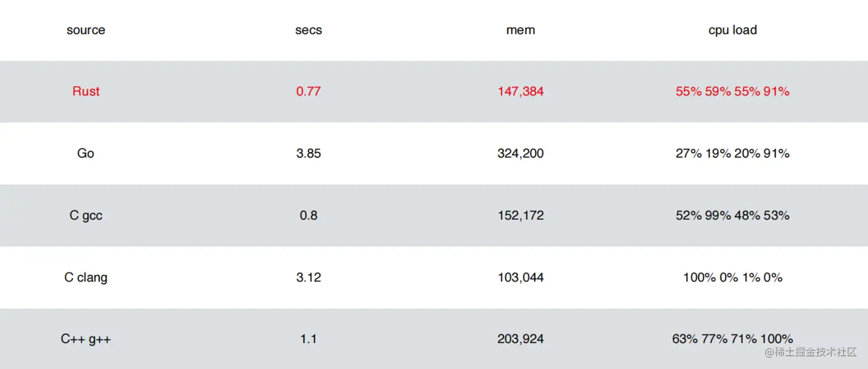Click the 'secs' column header
The height and width of the screenshot is (369, 868).
(x=308, y=30)
